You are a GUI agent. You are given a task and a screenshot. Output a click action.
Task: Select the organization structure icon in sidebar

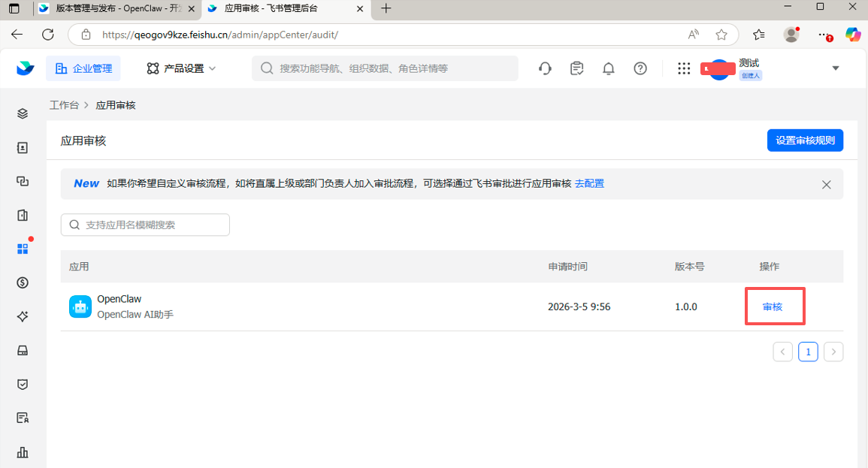[x=23, y=181]
